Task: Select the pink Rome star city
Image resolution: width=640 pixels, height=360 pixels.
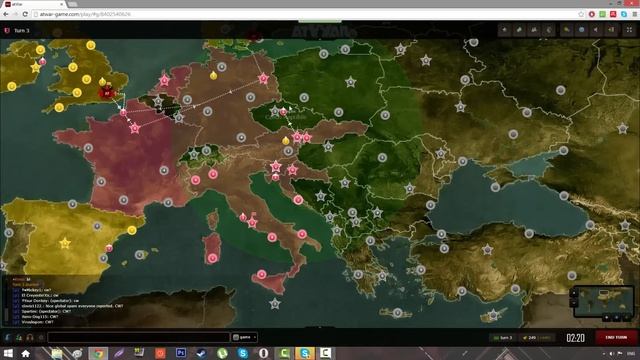Action: 253,223
